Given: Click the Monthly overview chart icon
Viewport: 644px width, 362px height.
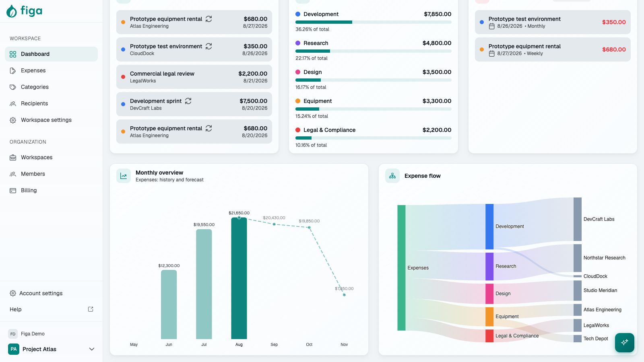Looking at the screenshot, I should tap(124, 176).
